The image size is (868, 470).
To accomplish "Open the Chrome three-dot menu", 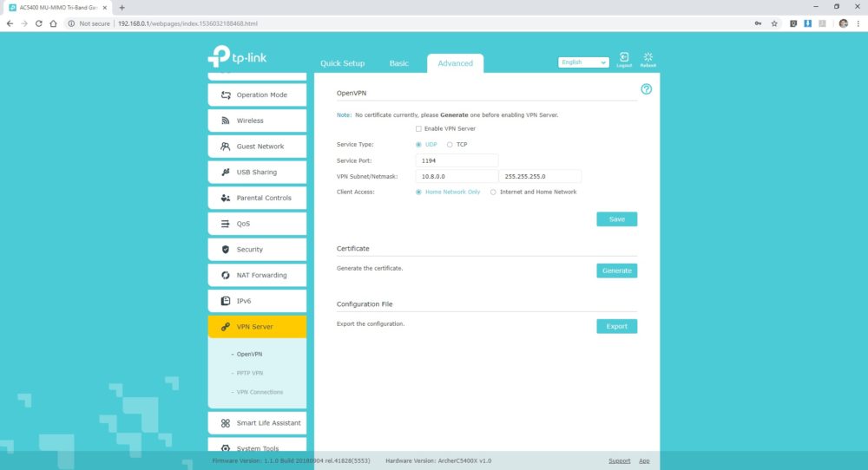I will (858, 23).
